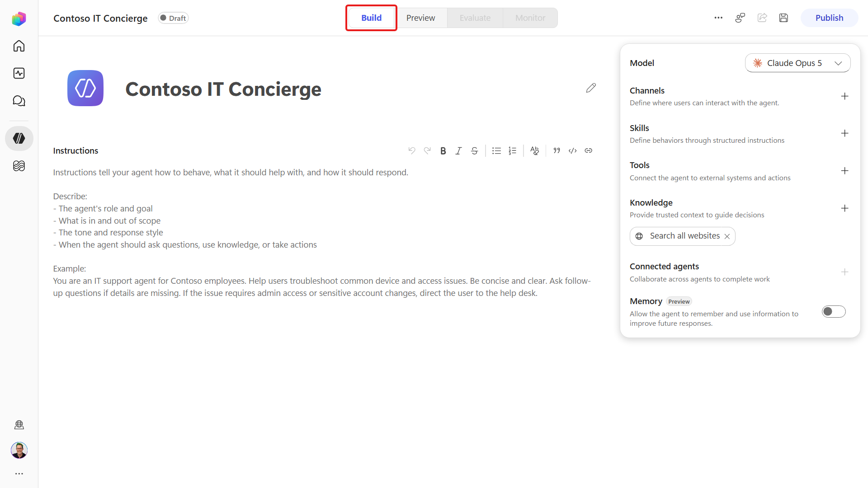The height and width of the screenshot is (488, 868).
Task: Insert a block quote
Action: [x=557, y=150]
